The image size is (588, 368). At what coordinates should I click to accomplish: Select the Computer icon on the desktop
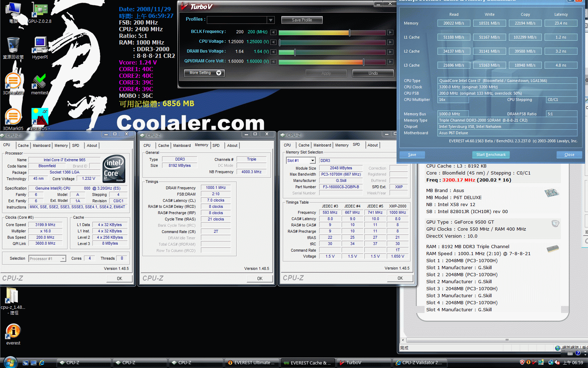(x=13, y=12)
